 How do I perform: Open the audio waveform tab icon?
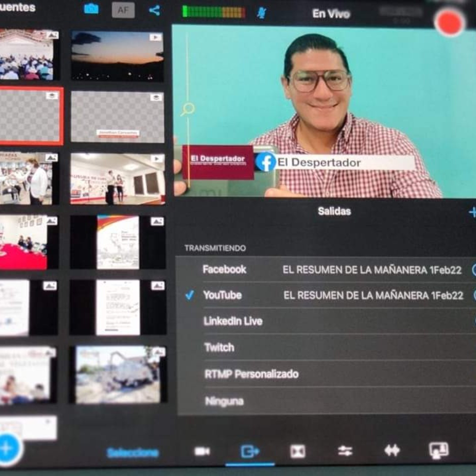click(x=392, y=451)
